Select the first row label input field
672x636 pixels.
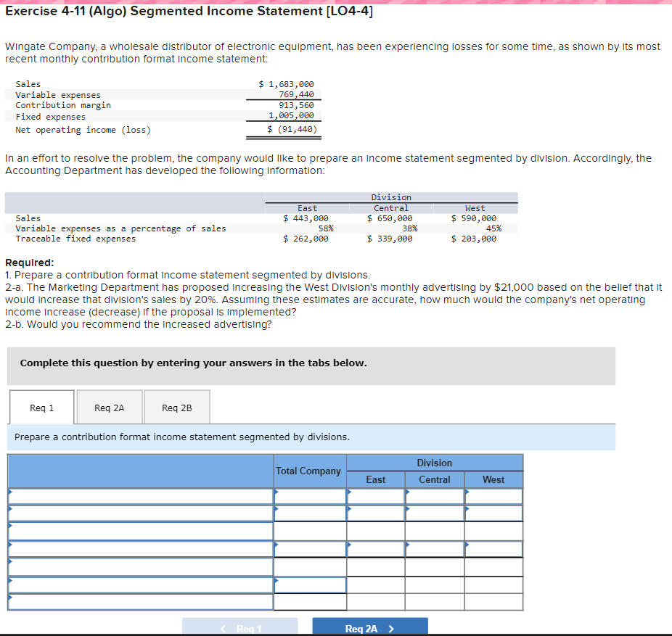pyautogui.click(x=138, y=496)
